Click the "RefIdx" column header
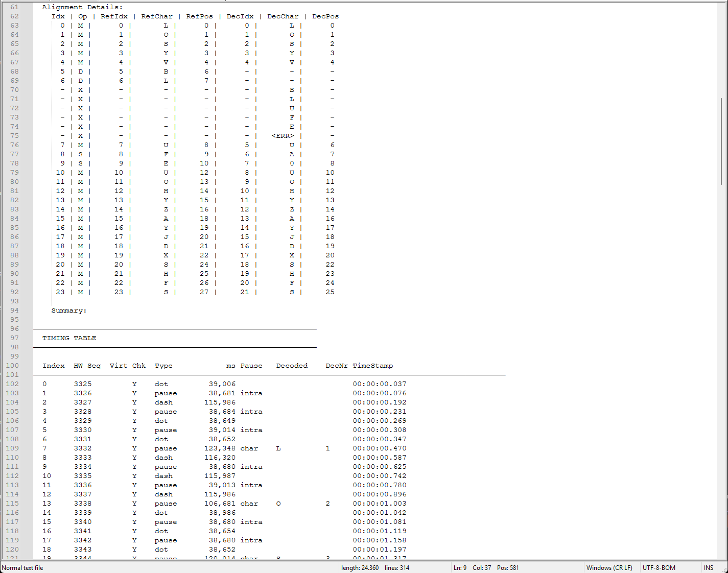The image size is (728, 573). pyautogui.click(x=114, y=16)
